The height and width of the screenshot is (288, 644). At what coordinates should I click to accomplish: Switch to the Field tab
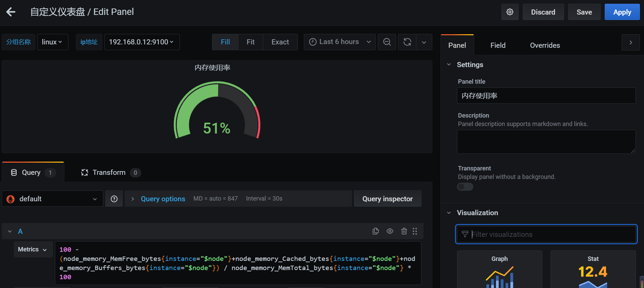click(498, 45)
